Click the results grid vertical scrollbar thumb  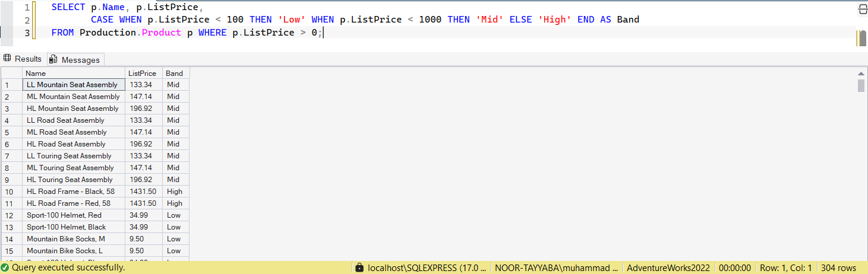click(861, 85)
